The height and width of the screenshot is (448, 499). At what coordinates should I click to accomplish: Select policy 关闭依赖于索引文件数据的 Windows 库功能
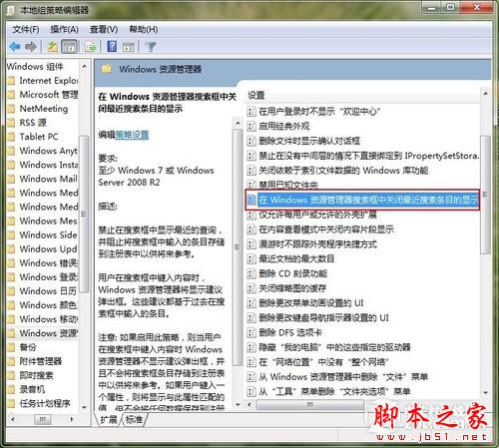[343, 171]
